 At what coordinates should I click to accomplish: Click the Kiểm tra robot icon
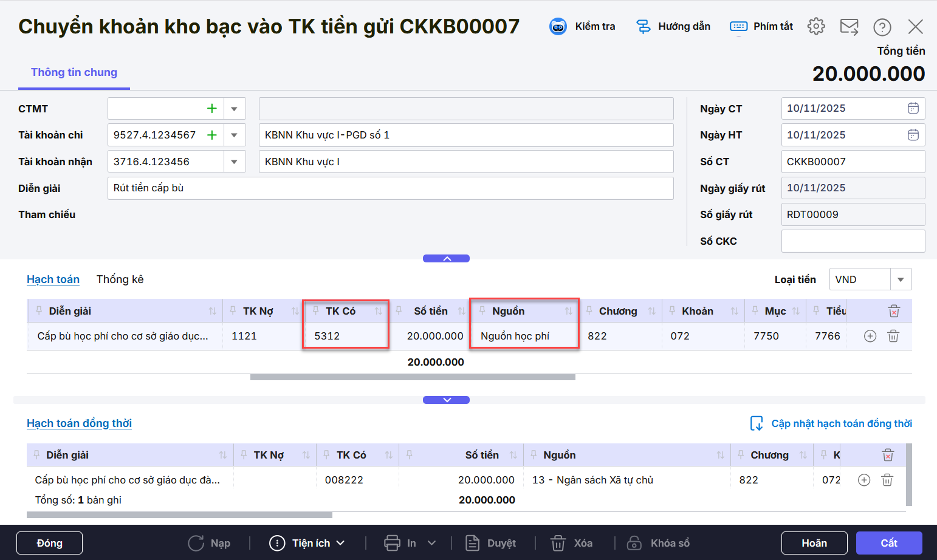(x=558, y=27)
